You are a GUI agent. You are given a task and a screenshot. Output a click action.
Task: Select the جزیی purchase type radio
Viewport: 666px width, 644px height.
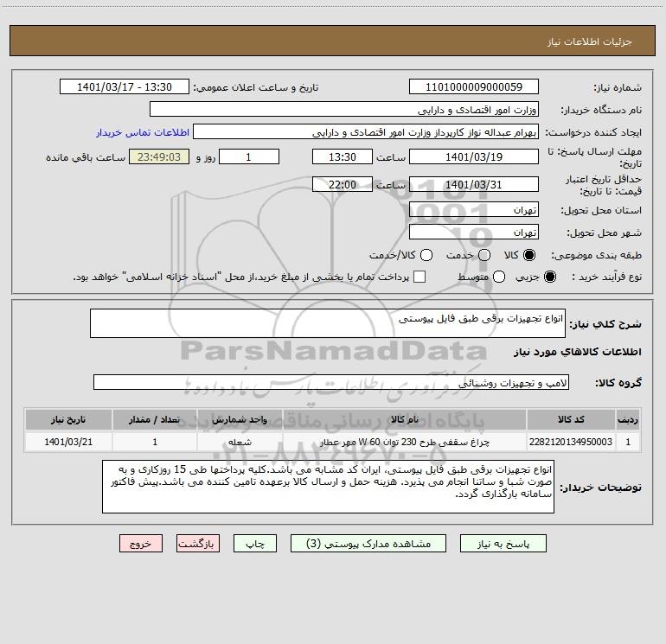[x=549, y=277]
